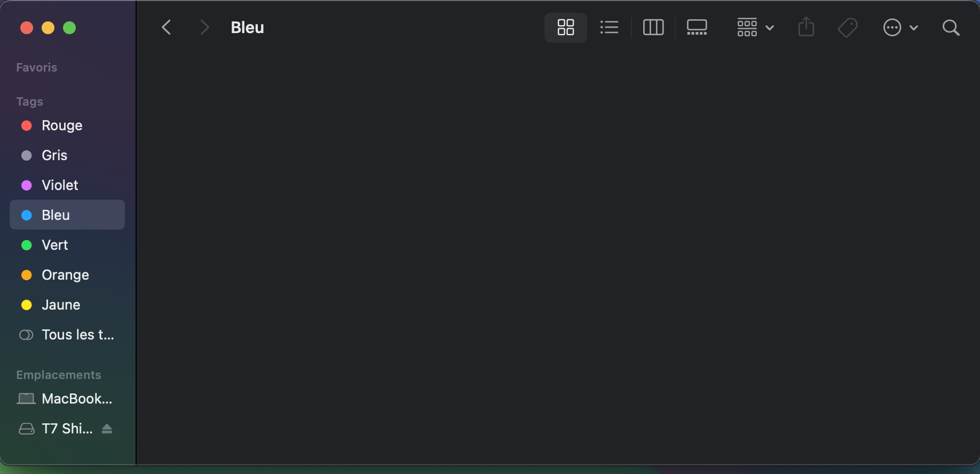Switch to list view
Screen dimensions: 980x474
(x=609, y=27)
